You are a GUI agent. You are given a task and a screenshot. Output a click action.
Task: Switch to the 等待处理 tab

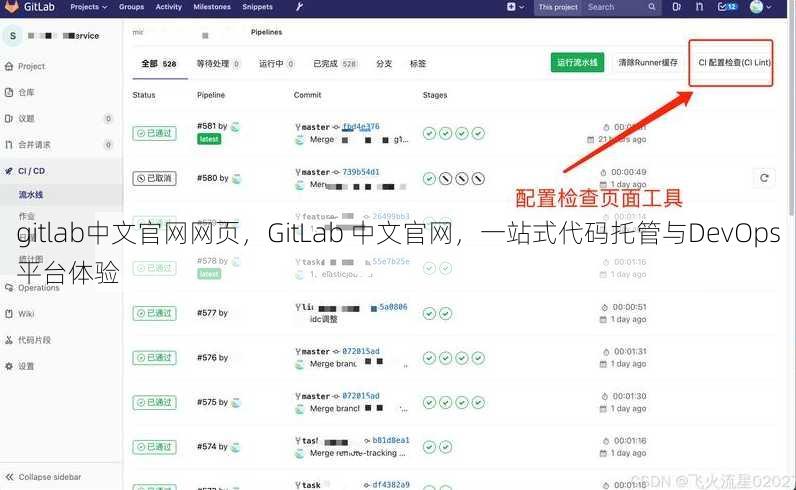tap(218, 63)
